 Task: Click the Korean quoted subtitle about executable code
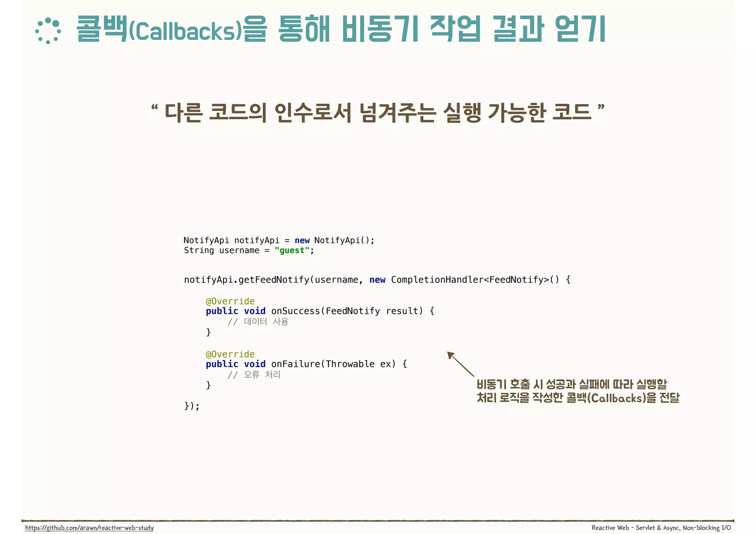378,113
